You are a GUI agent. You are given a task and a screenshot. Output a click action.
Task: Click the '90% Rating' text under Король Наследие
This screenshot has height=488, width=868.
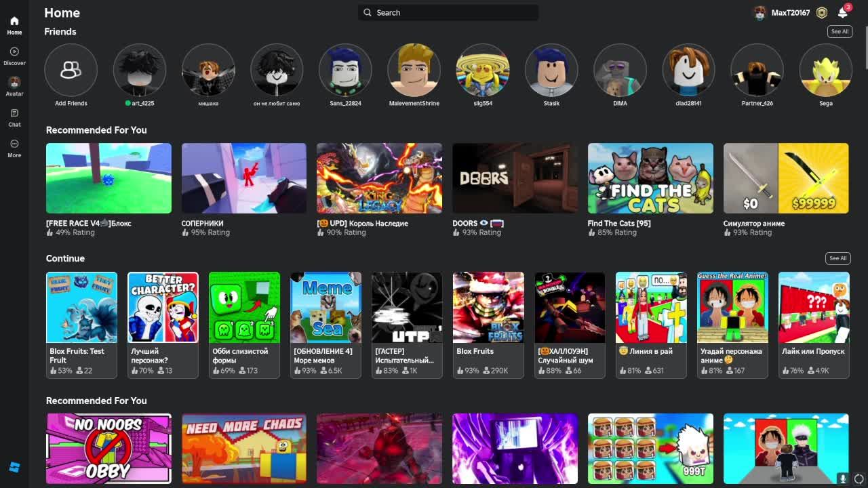point(346,232)
